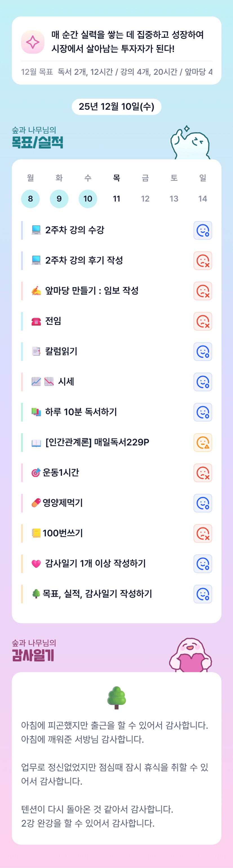The image size is (233, 868).
Task: Click the tree emoji in gratitude journal
Action: (x=117, y=698)
